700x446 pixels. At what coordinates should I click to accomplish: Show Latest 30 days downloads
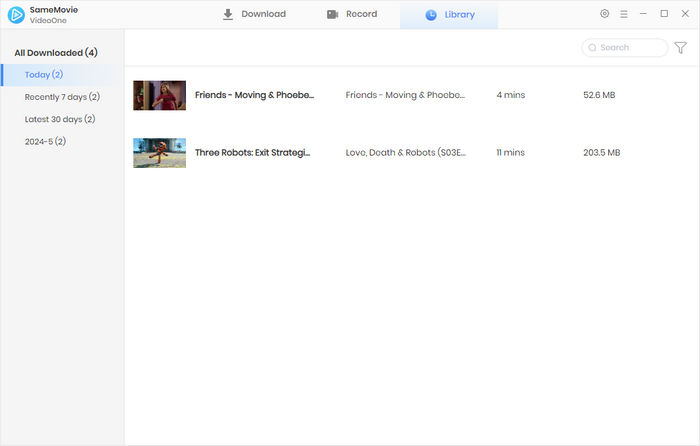point(60,119)
